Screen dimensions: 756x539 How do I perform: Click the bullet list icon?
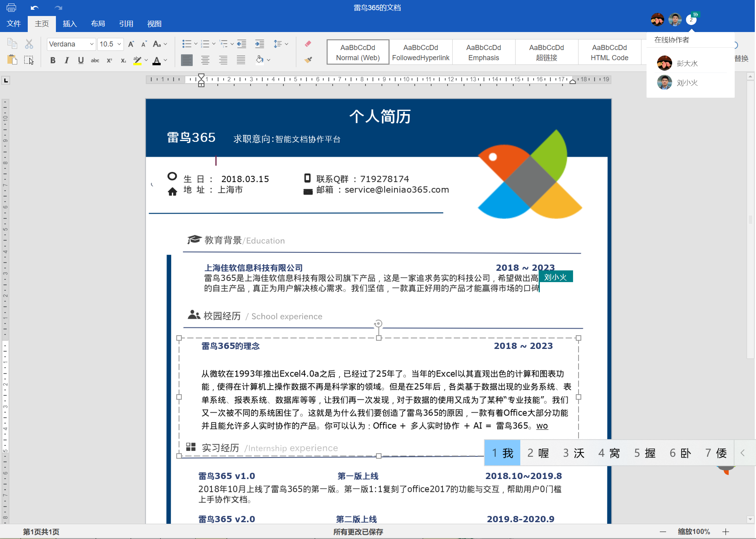(187, 44)
